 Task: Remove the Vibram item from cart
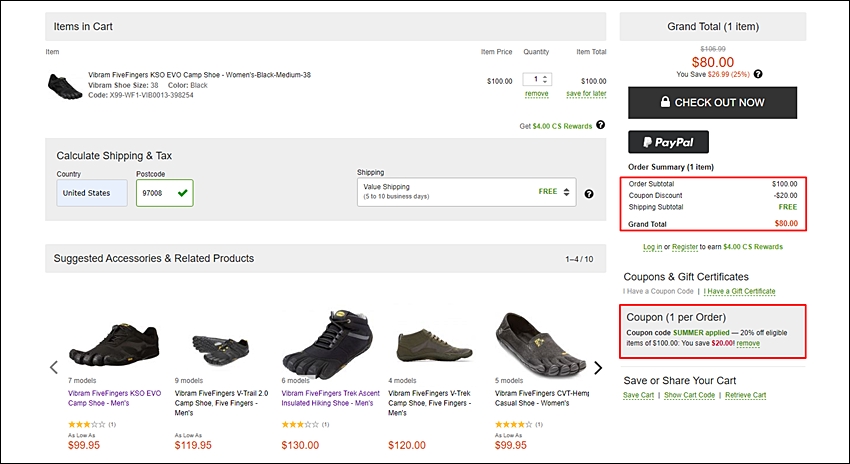537,94
